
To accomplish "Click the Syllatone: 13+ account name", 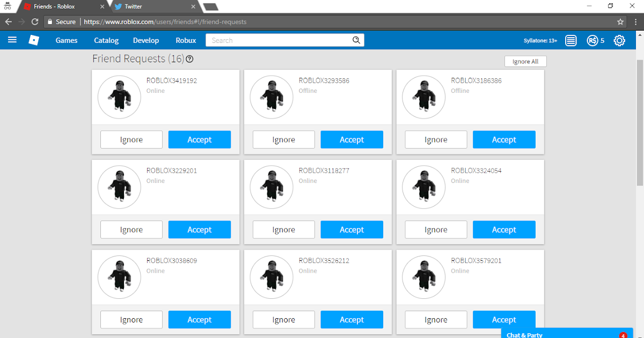I will (x=540, y=41).
